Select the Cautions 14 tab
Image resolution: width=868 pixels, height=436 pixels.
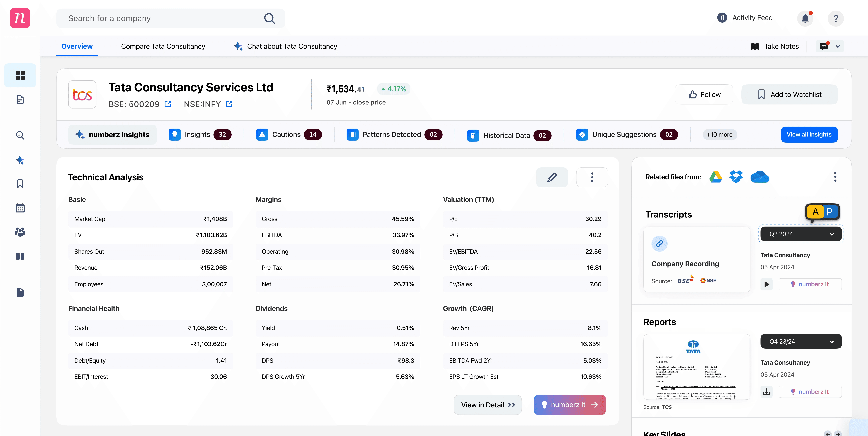[x=289, y=134]
